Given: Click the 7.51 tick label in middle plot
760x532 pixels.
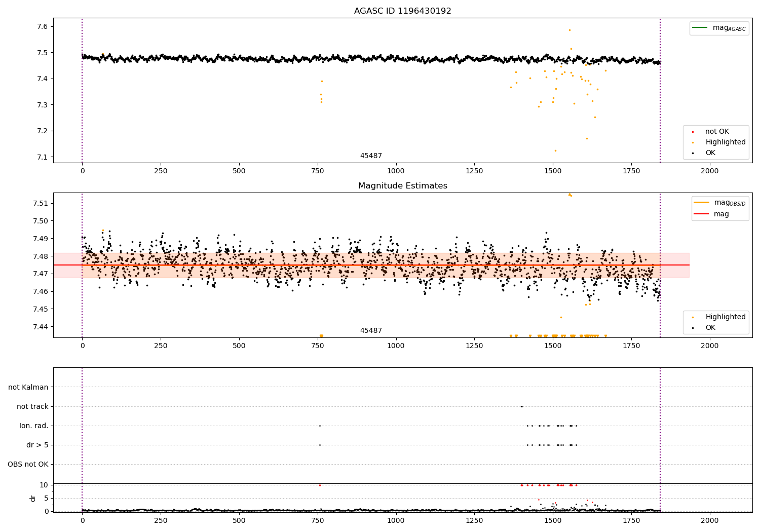Looking at the screenshot, I should click(x=40, y=203).
